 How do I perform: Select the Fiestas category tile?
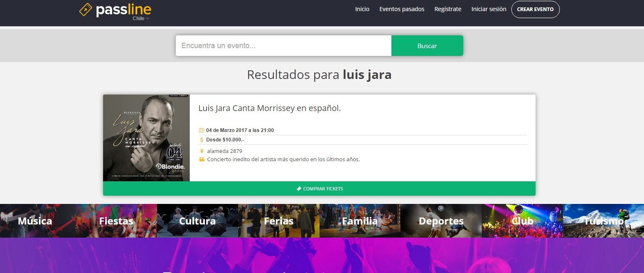click(116, 221)
